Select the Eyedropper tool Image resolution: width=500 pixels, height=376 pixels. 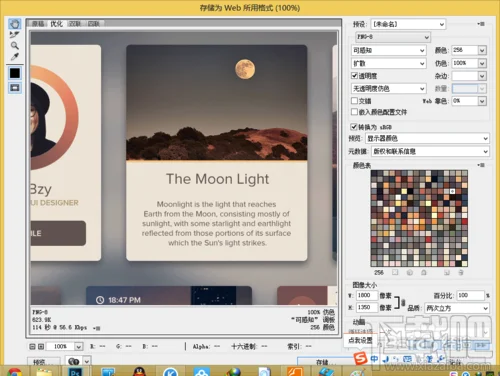click(14, 56)
